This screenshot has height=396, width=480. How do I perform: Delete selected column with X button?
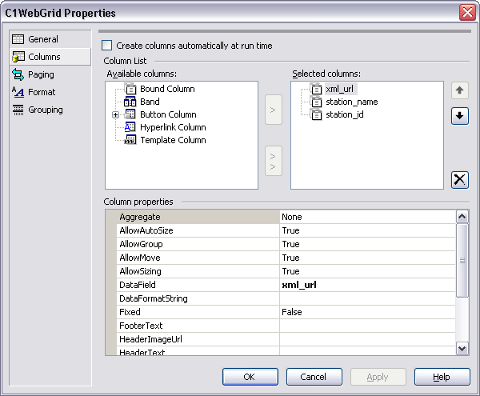pyautogui.click(x=460, y=180)
